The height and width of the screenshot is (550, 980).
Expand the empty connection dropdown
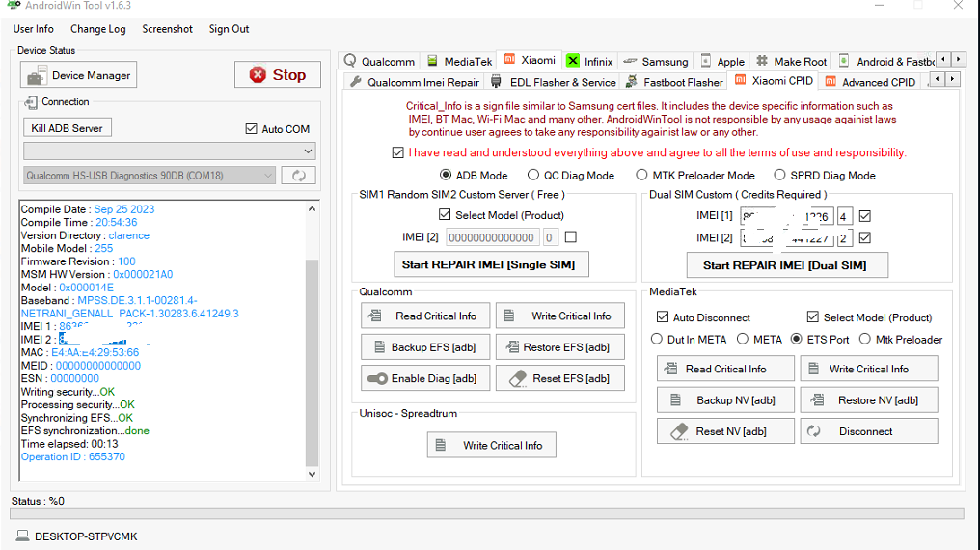170,151
